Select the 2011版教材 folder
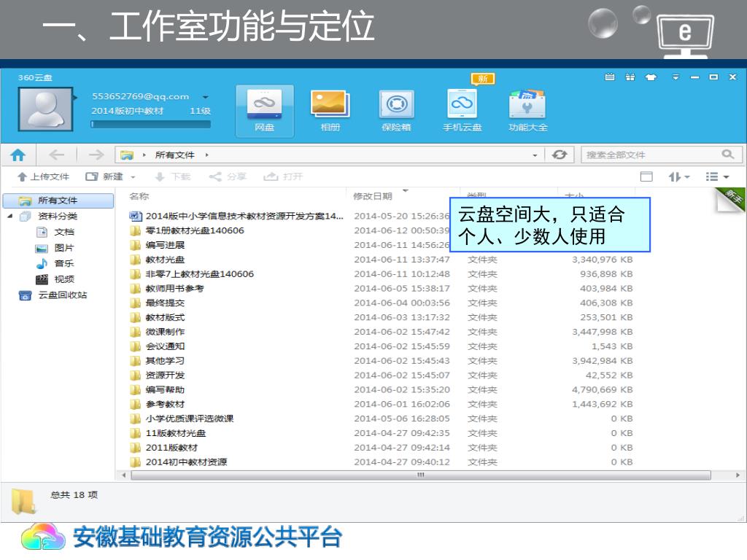This screenshot has height=560, width=747. pyautogui.click(x=163, y=448)
